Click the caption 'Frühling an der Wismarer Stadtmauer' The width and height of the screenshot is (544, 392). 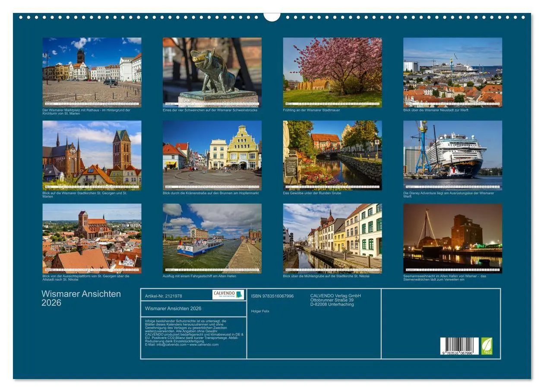click(311, 110)
